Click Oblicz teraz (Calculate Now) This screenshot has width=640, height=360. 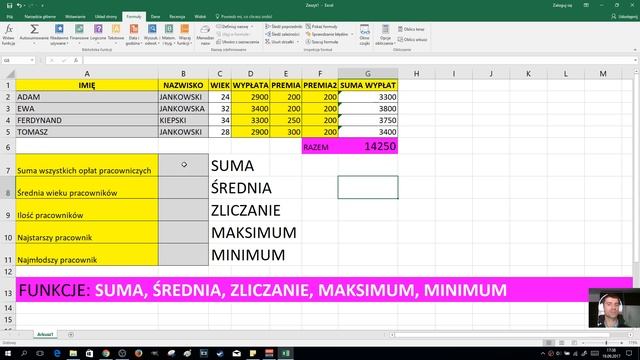tap(411, 29)
